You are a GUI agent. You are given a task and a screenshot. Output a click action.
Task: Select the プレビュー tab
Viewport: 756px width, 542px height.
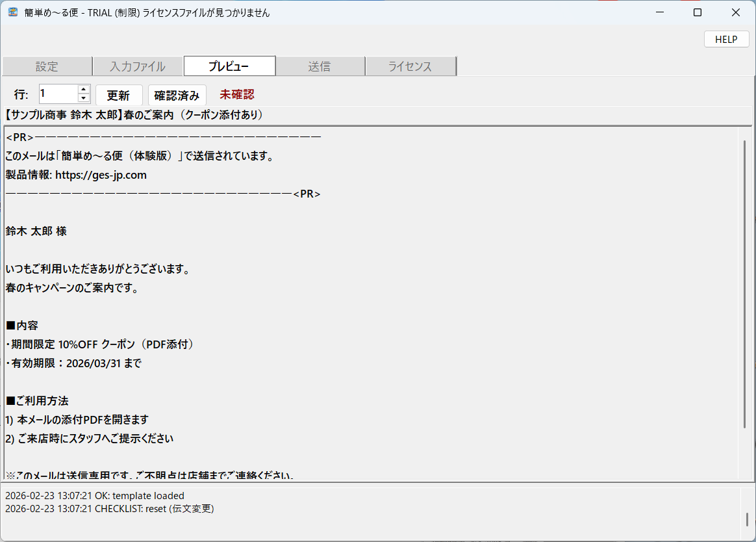click(229, 66)
